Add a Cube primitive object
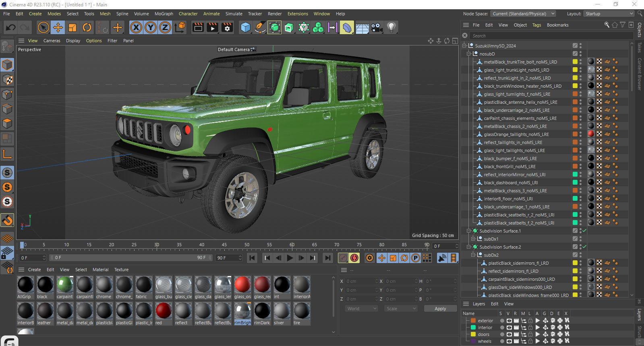The image size is (644, 346). pyautogui.click(x=245, y=27)
